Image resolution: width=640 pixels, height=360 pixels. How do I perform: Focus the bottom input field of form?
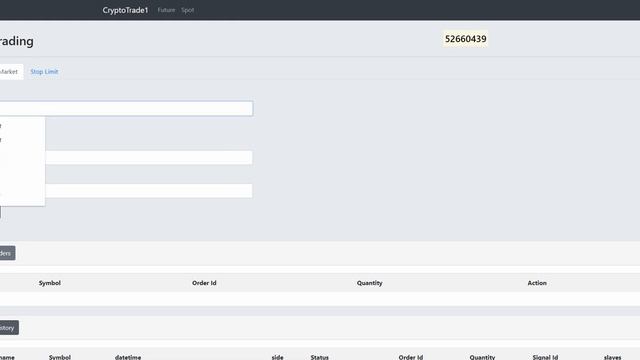[149, 191]
